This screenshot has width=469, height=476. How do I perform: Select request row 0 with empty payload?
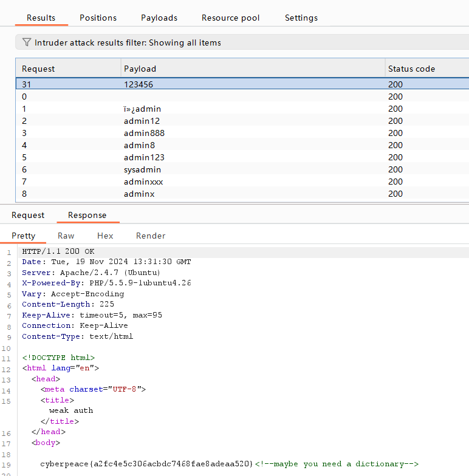[x=242, y=97]
